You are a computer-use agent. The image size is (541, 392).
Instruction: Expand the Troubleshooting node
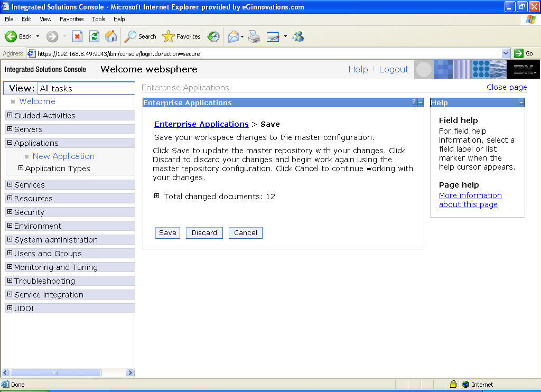10,280
